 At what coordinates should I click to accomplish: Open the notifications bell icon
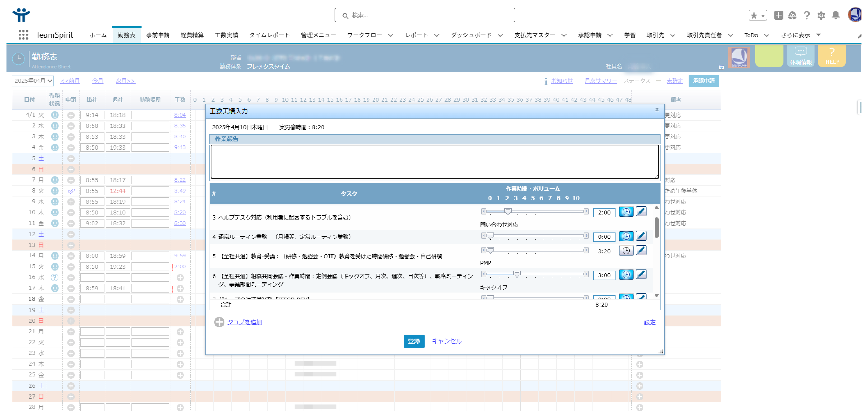click(836, 15)
